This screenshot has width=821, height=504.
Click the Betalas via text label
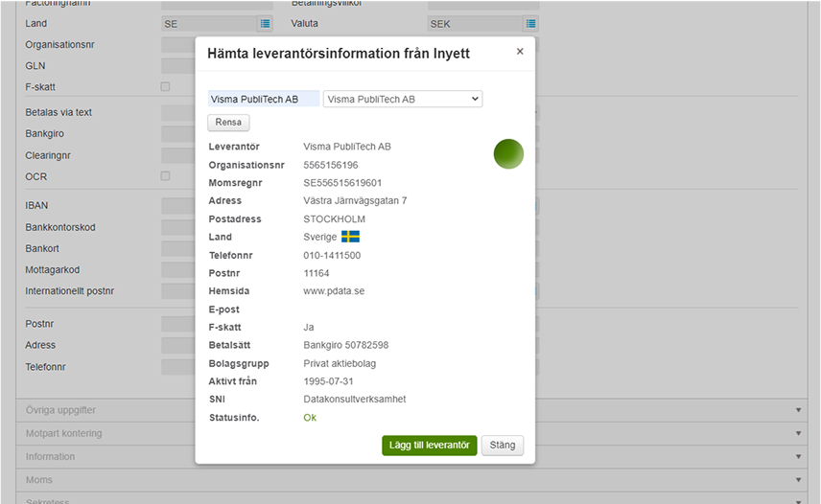coord(59,112)
